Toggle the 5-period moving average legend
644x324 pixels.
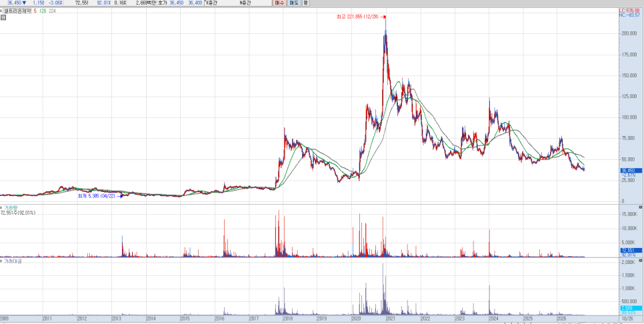point(35,11)
